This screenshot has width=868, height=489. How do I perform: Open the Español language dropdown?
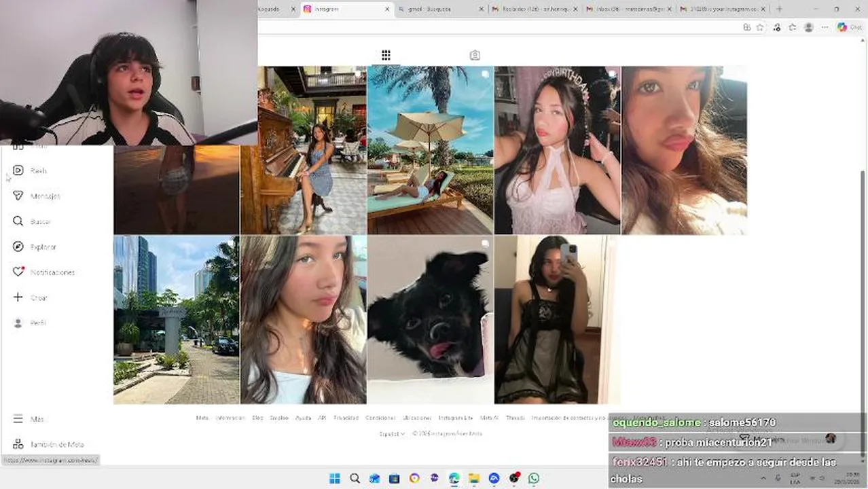point(392,433)
